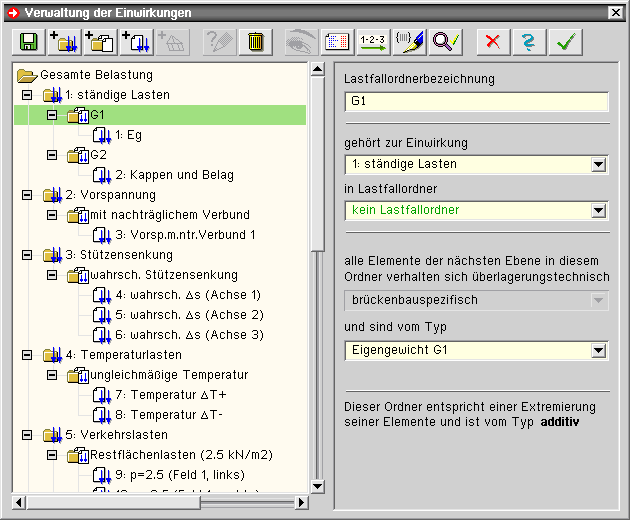Click the red X cancel icon
This screenshot has width=630, height=520.
click(492, 42)
